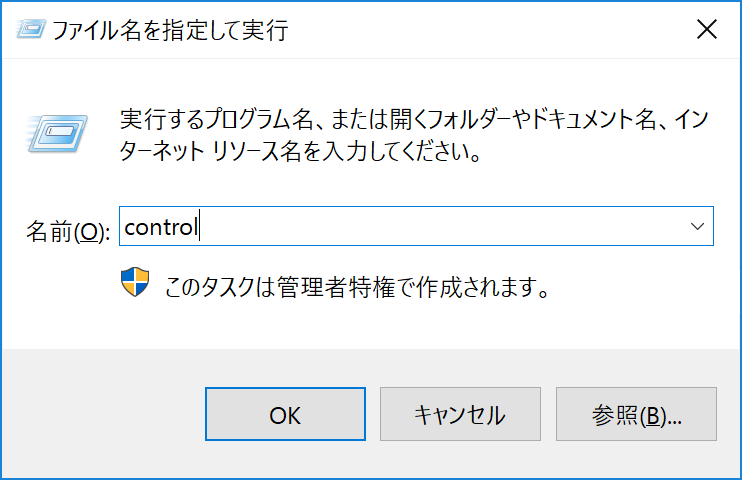This screenshot has width=742, height=480.
Task: Click the このタスクは管理者特権で作成されます notice
Action: [357, 287]
